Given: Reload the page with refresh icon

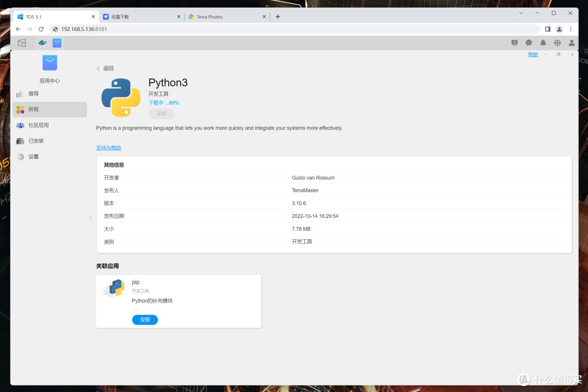Looking at the screenshot, I should click(41, 29).
